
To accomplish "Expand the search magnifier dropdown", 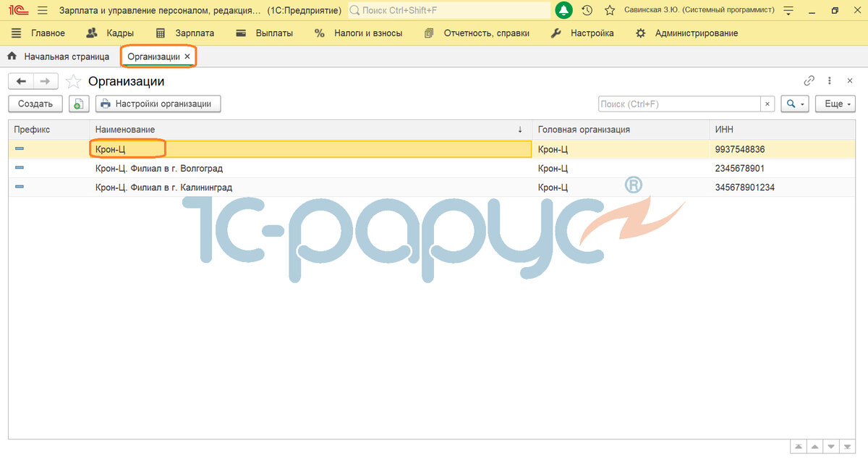I will point(795,104).
